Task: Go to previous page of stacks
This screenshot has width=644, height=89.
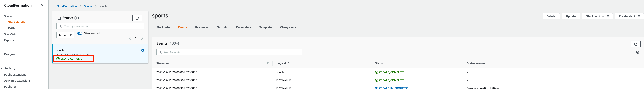Action: tap(130, 38)
